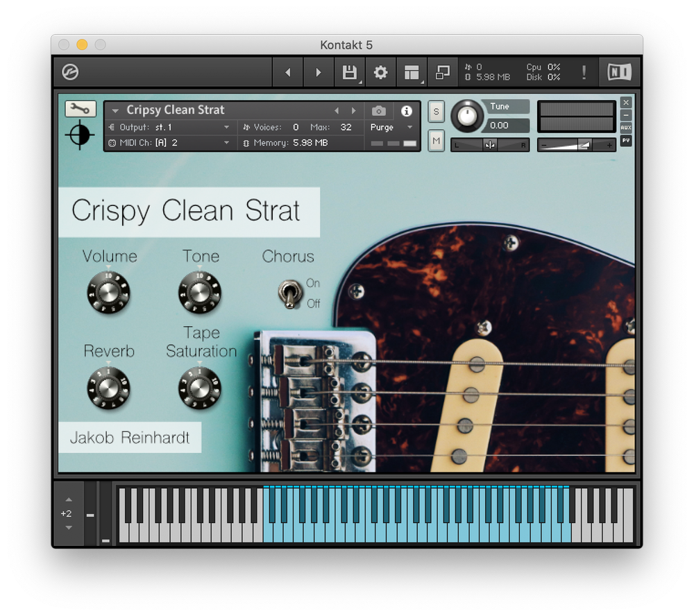Screen dimensions: 694x616
Task: Click the instrument output volume slider
Action: (576, 145)
